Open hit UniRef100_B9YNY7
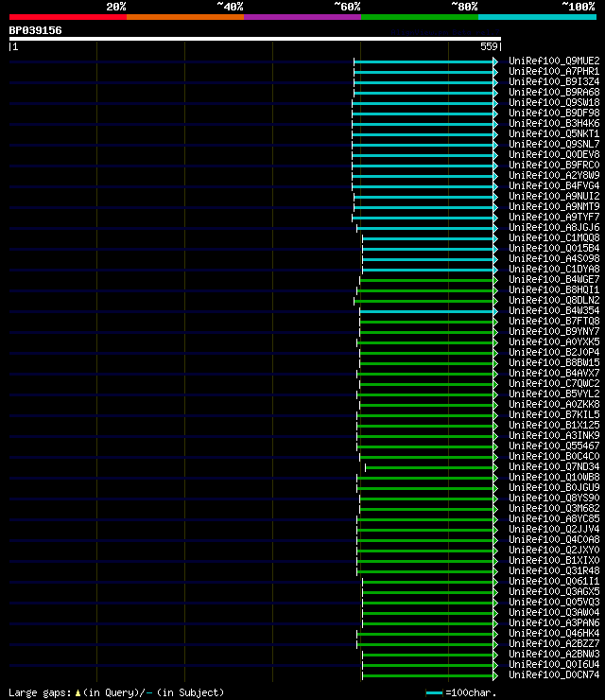The width and height of the screenshot is (605, 700). (554, 331)
